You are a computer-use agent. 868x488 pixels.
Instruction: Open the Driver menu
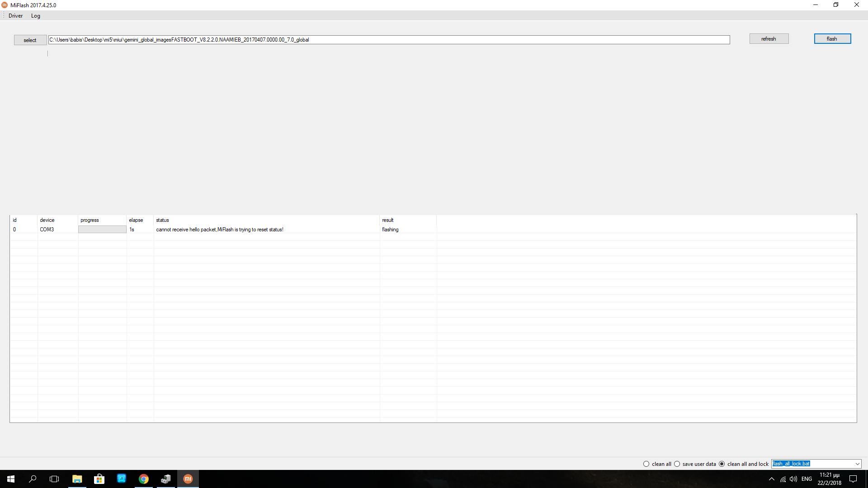[15, 16]
